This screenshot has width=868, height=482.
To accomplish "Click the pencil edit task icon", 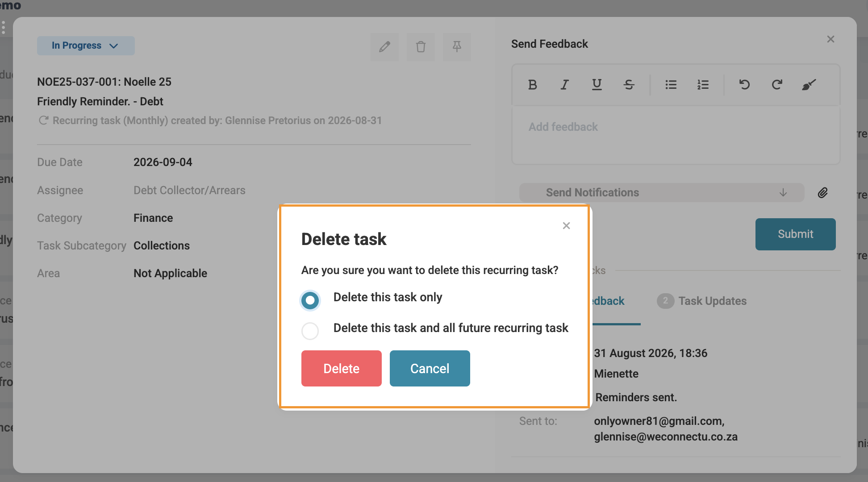I will pyautogui.click(x=384, y=47).
